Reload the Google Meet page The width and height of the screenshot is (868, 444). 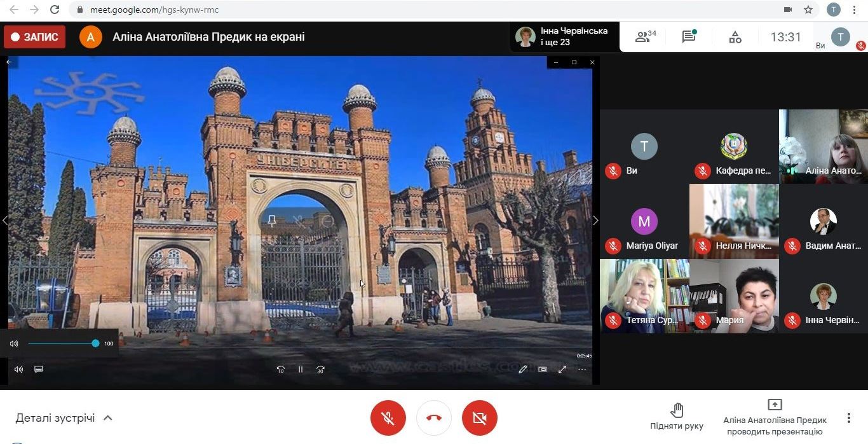(55, 10)
